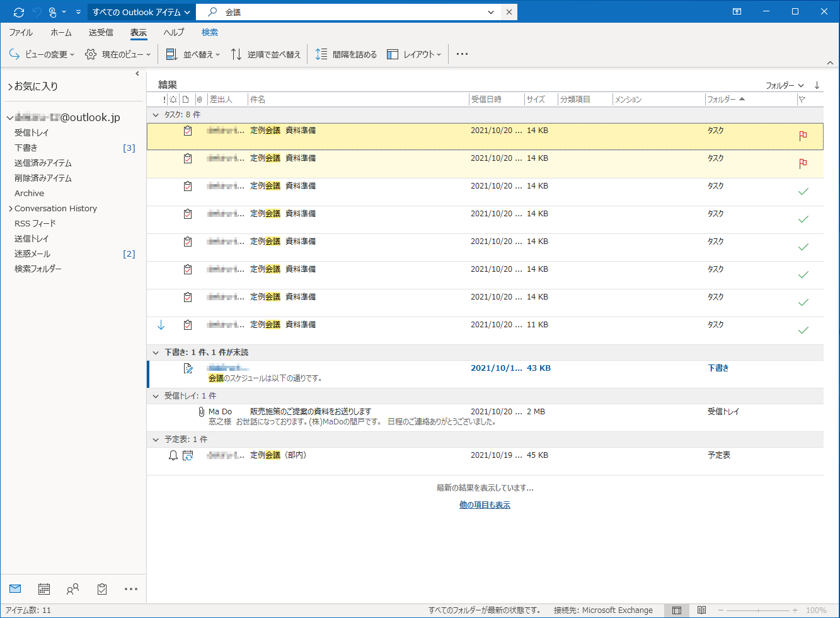Screen dimensions: 840x618
Task: Sort by the reminder bell column
Action: click(x=173, y=100)
